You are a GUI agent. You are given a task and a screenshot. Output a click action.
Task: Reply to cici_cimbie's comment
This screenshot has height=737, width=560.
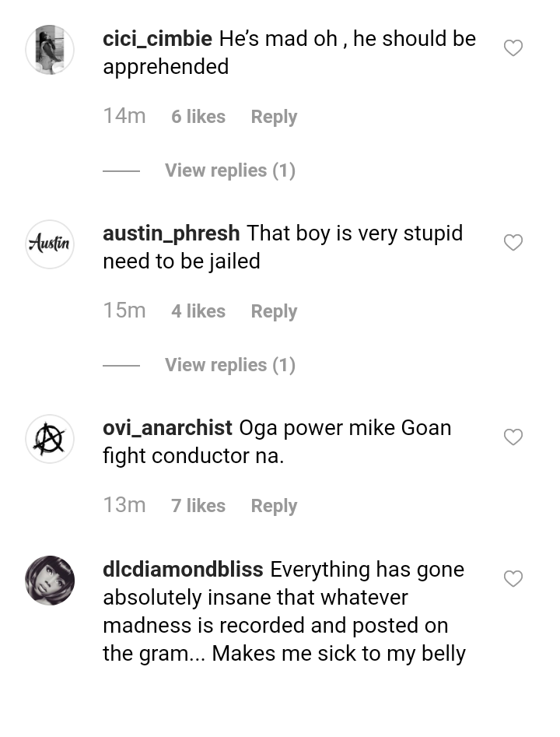274,117
